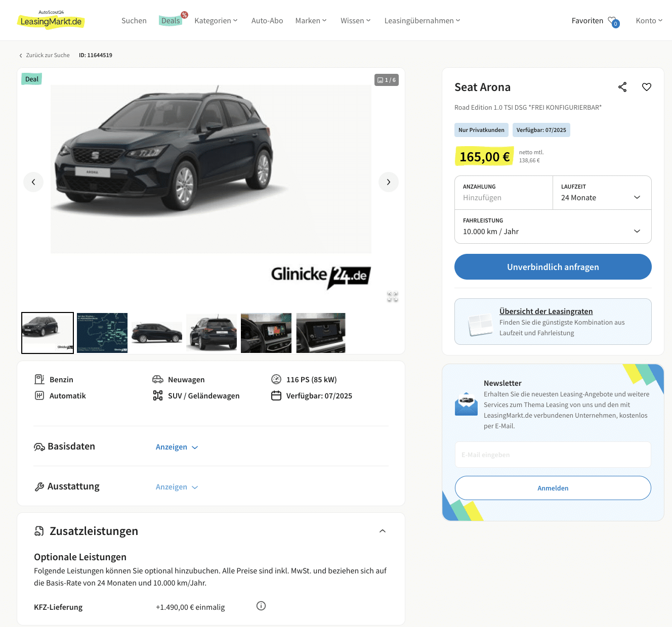Screen dimensions: 672x627
Task: Select the side-view car thumbnail
Action: (157, 333)
